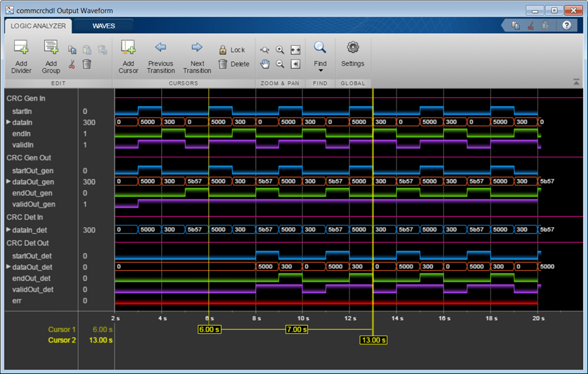Open the Settings gear

353,48
